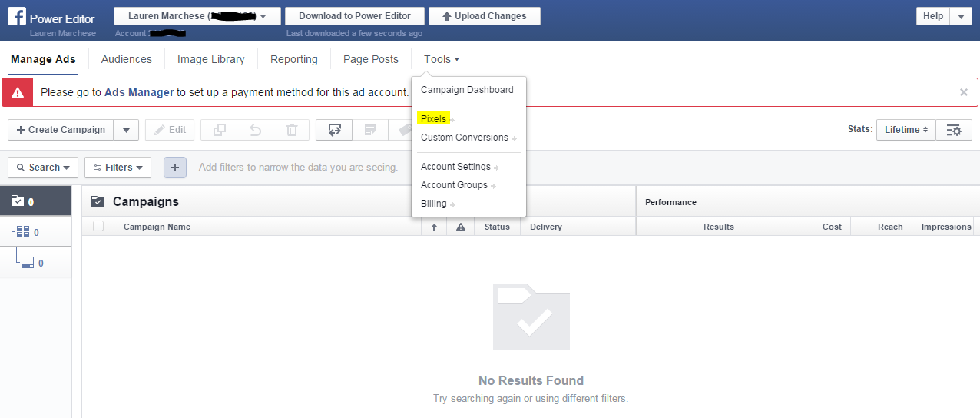Expand the Create Campaign dropdown arrow

tap(127, 130)
